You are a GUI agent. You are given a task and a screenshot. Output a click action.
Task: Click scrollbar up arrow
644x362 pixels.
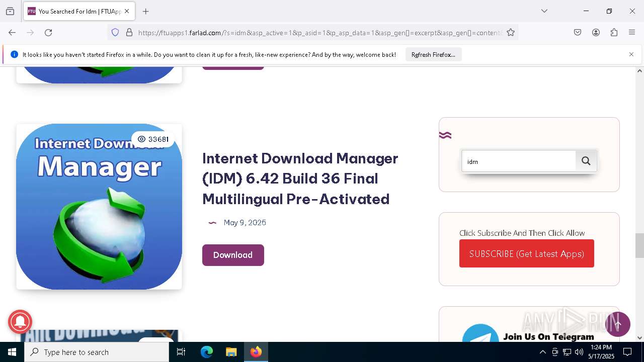(639, 71)
